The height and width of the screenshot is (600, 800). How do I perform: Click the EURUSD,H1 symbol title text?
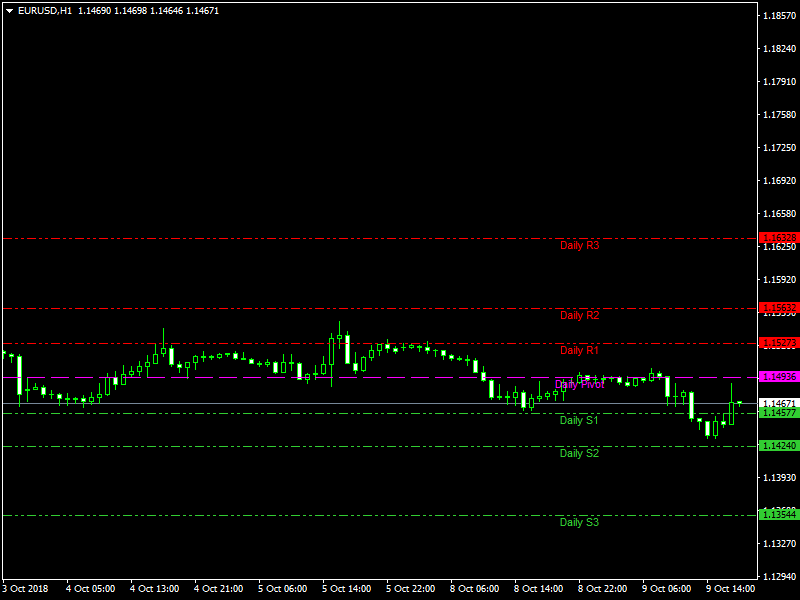(x=45, y=10)
